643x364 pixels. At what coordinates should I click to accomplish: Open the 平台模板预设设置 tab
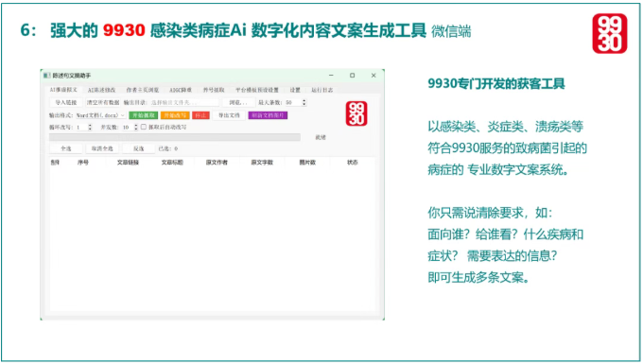[256, 90]
